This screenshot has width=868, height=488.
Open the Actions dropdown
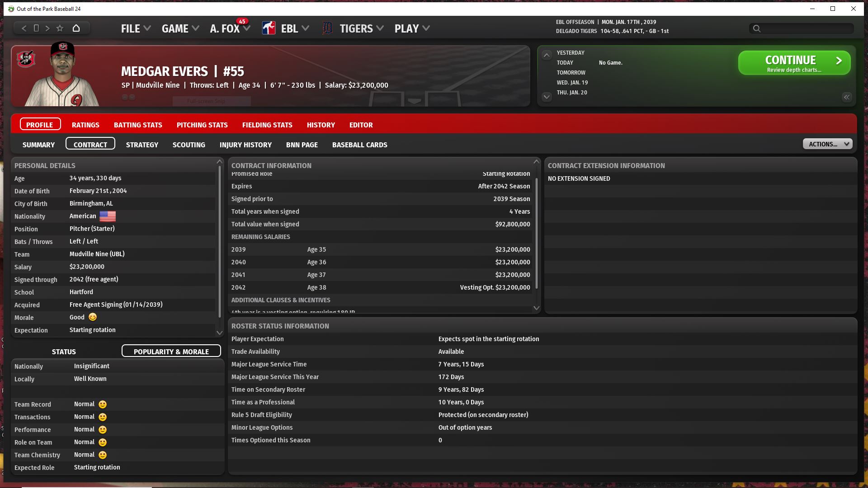click(827, 144)
